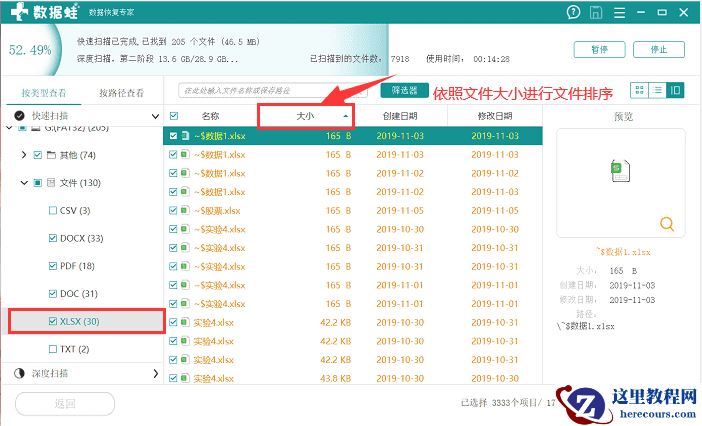Click the 其他 folder icon

click(x=51, y=155)
